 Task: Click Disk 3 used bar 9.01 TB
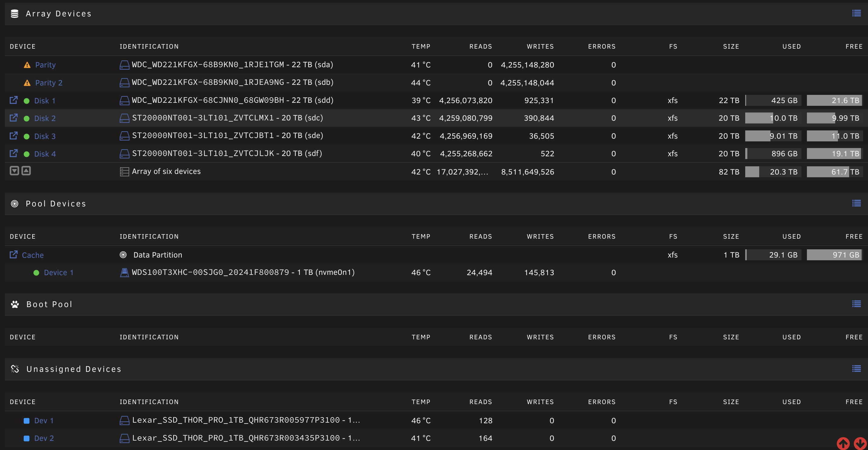coord(773,136)
